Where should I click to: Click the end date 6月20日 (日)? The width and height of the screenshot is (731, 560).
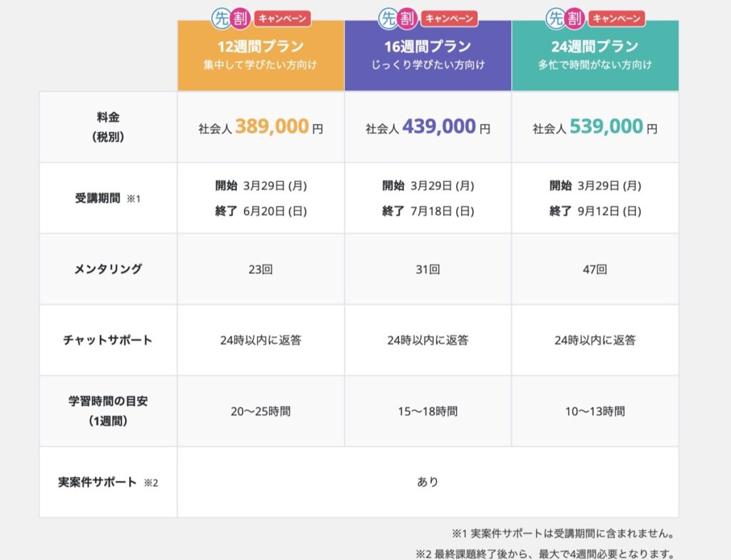click(x=275, y=211)
